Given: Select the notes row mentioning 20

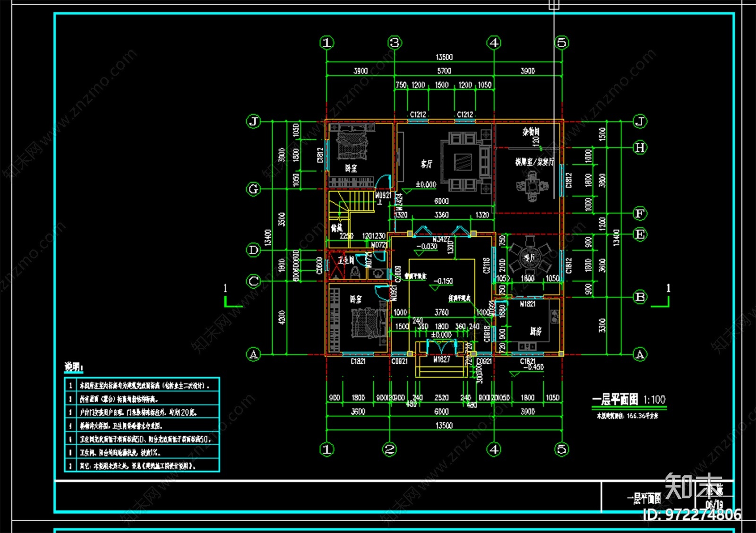Looking at the screenshot, I should [x=142, y=412].
